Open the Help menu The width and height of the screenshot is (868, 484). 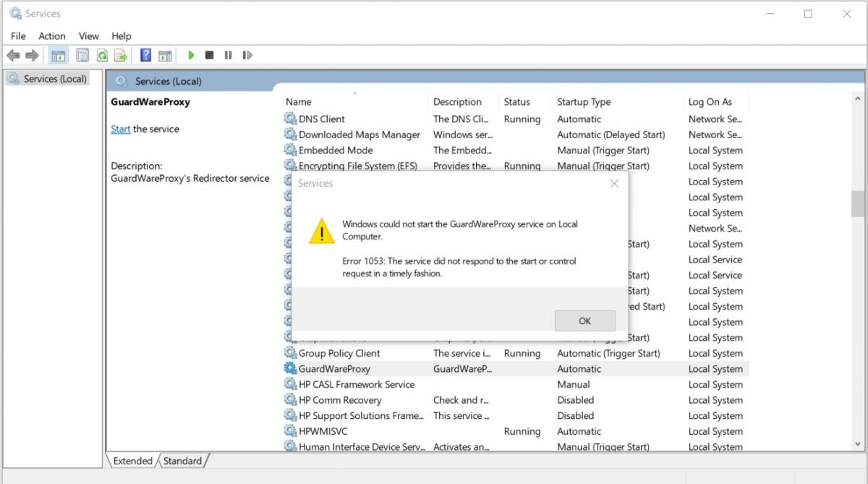(x=122, y=35)
